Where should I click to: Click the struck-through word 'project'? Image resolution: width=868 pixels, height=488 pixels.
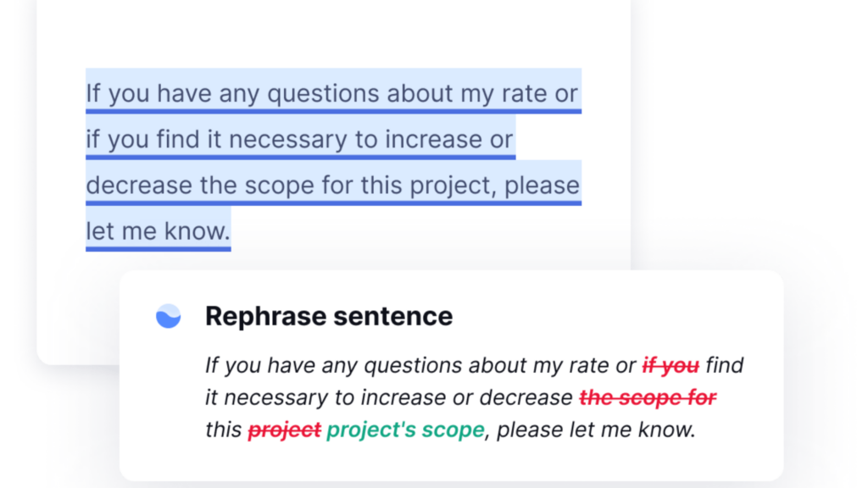[x=285, y=430]
